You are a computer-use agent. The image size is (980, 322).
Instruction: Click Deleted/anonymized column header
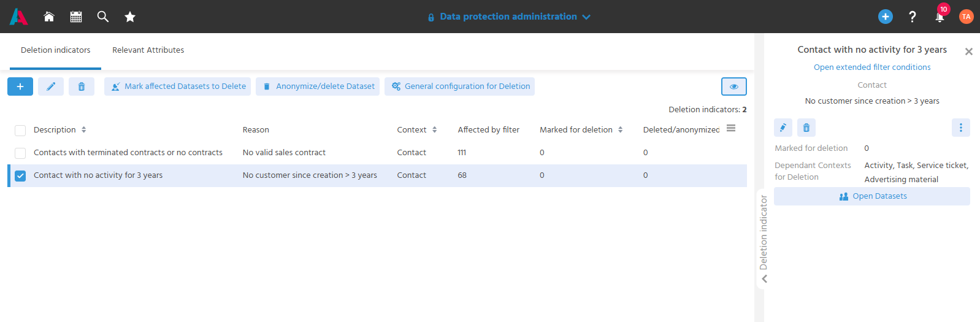[x=681, y=130]
